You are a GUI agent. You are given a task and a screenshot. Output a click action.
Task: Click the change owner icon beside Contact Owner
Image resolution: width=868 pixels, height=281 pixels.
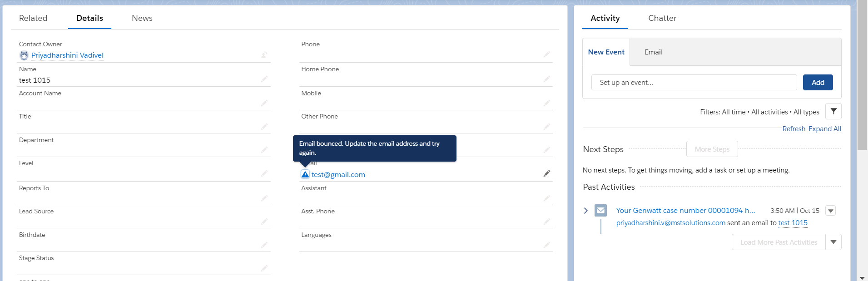click(x=264, y=55)
